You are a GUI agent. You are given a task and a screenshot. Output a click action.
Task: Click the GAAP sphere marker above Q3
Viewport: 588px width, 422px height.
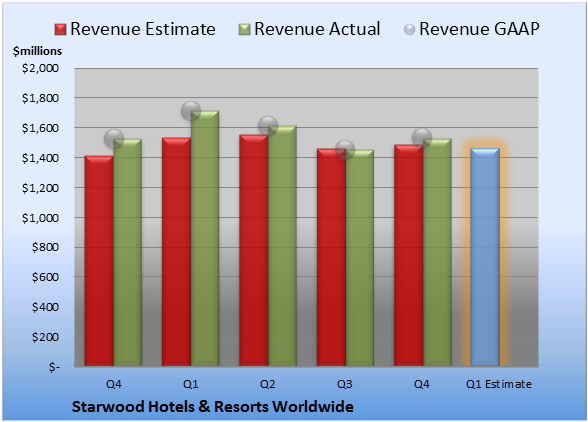[x=345, y=150]
